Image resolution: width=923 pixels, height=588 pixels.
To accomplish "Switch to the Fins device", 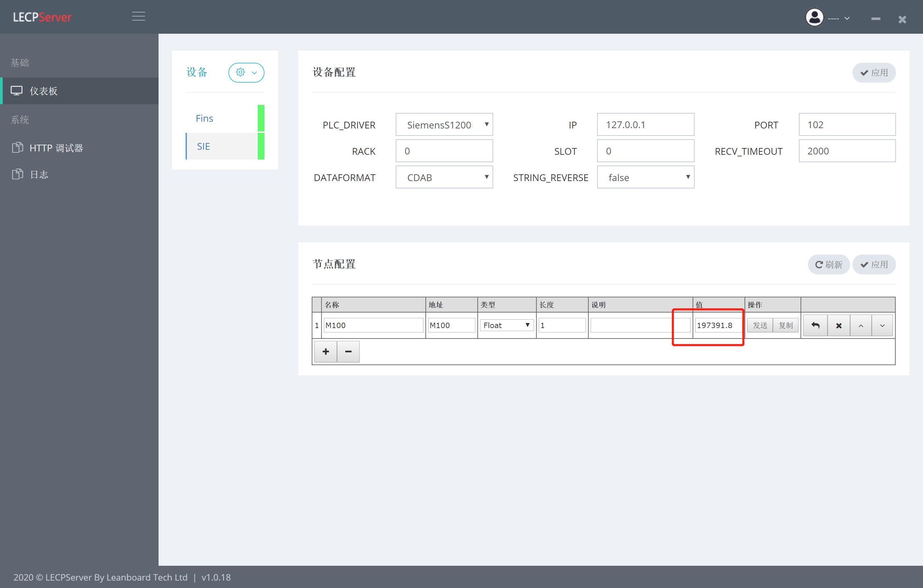I will point(204,118).
